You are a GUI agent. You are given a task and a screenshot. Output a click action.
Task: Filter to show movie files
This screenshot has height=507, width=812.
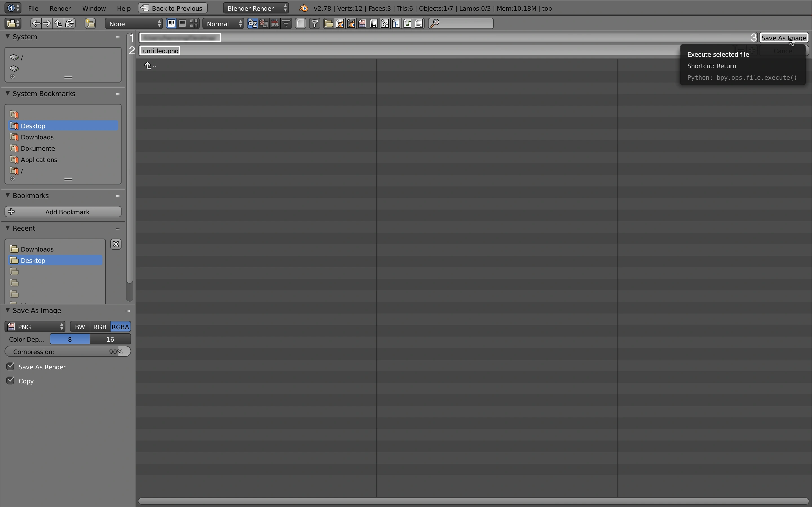point(374,23)
